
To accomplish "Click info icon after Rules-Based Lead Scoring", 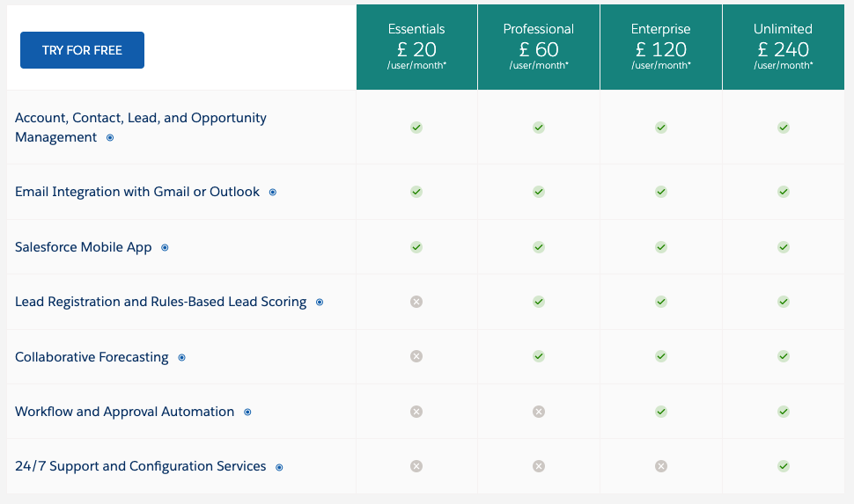I will click(320, 303).
